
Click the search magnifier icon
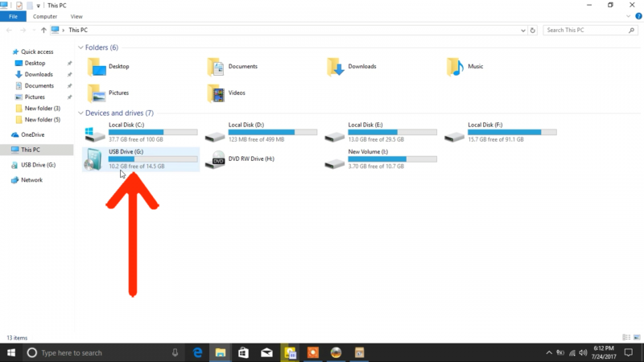pyautogui.click(x=632, y=30)
